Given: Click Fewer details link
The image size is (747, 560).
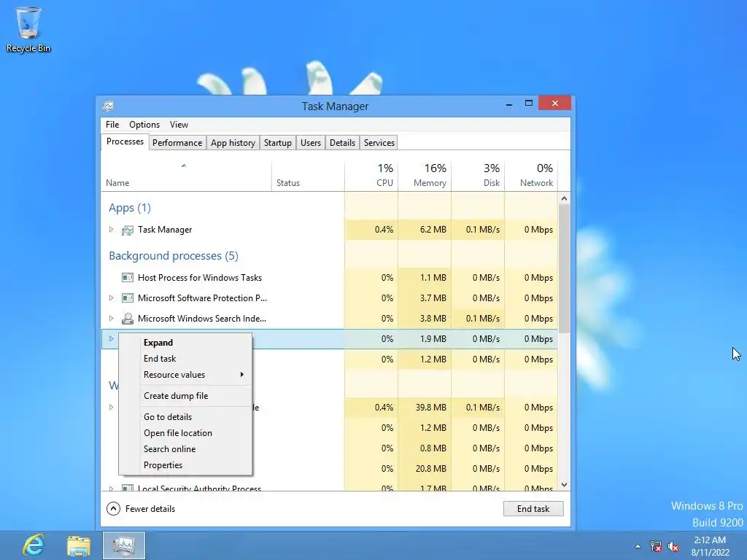Looking at the screenshot, I should (150, 508).
